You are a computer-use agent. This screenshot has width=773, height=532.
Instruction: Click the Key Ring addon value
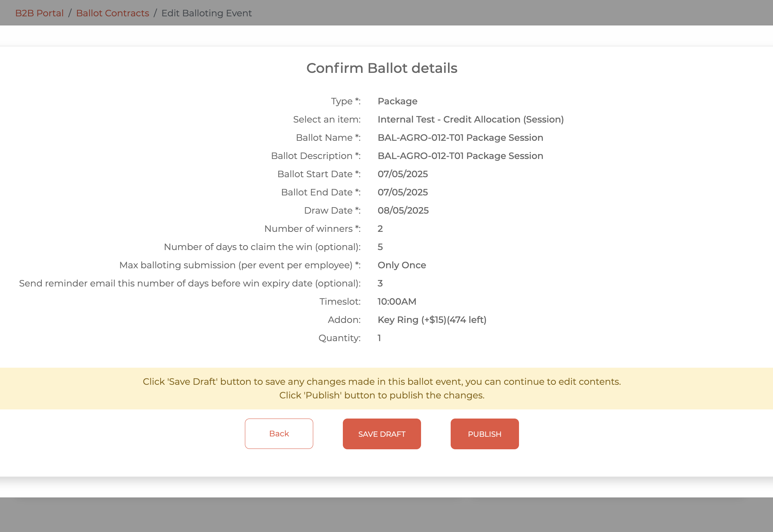(x=432, y=320)
